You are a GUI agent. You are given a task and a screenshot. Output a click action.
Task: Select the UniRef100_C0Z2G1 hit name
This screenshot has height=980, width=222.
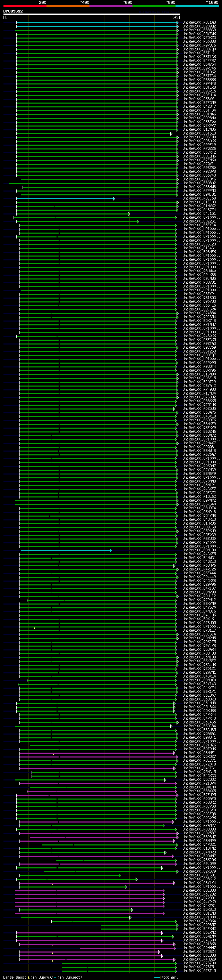[x=199, y=221]
